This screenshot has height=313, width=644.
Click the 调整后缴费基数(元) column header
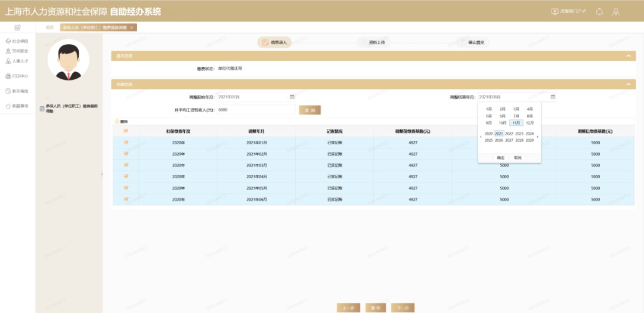(595, 131)
